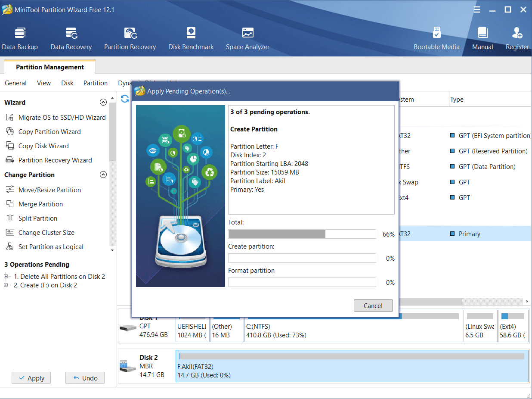Cancel the pending operations dialog
The height and width of the screenshot is (399, 532).
point(373,305)
